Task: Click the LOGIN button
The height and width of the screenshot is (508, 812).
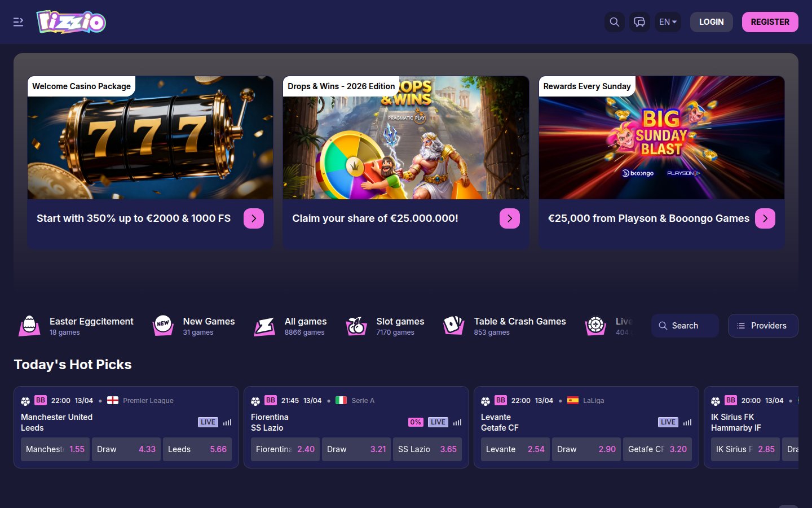Action: click(x=711, y=22)
